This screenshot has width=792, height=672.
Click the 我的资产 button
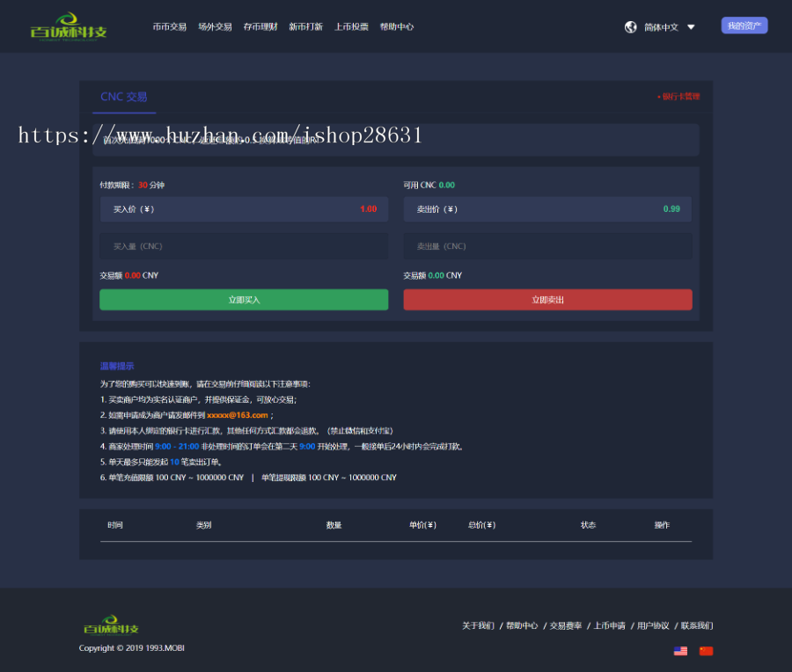[x=744, y=26]
